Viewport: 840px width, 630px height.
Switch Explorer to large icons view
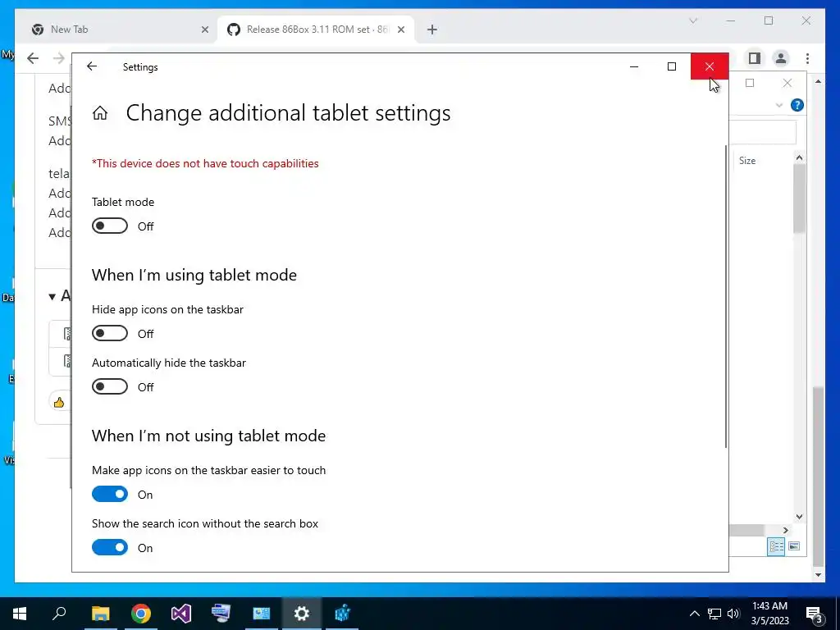click(794, 546)
